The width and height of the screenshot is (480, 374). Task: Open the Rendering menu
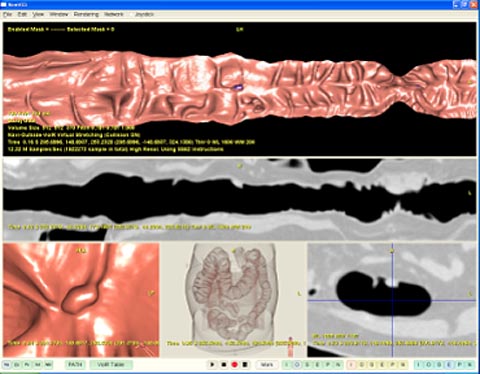[x=86, y=14]
